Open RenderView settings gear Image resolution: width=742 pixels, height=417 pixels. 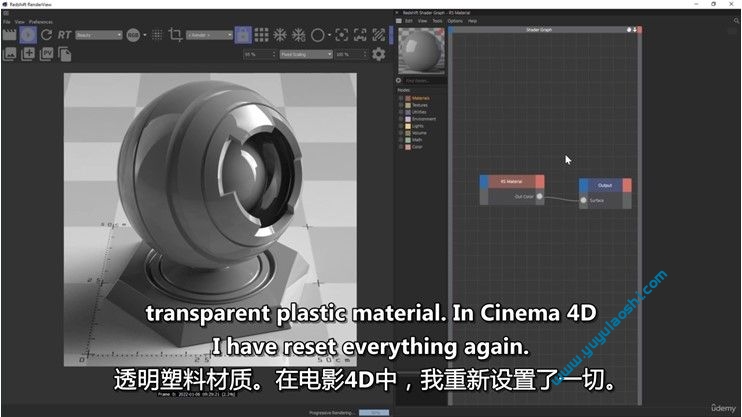click(379, 54)
